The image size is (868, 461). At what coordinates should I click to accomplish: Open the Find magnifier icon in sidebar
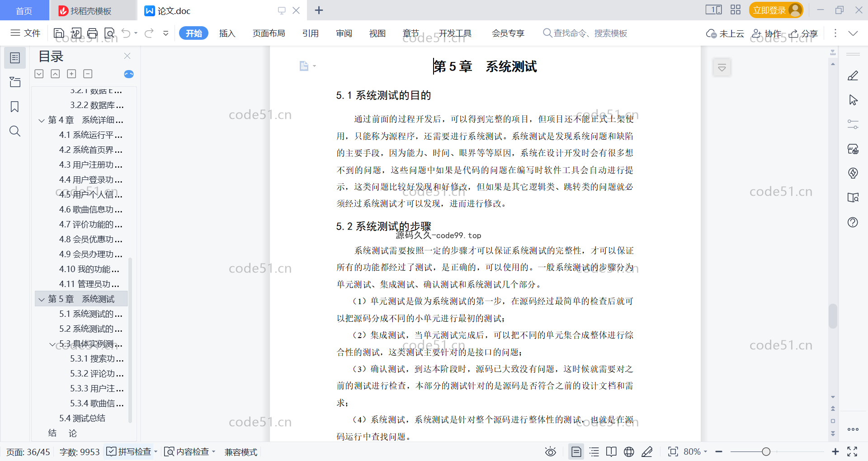coord(15,131)
